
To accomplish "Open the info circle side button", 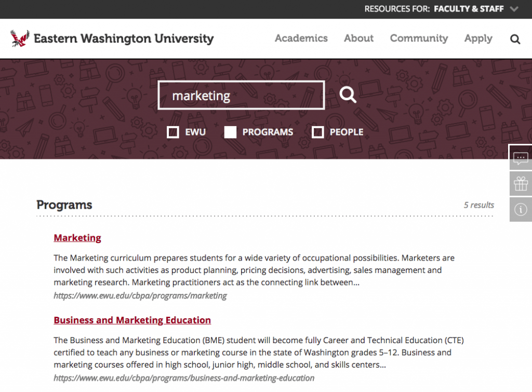I will (x=521, y=209).
